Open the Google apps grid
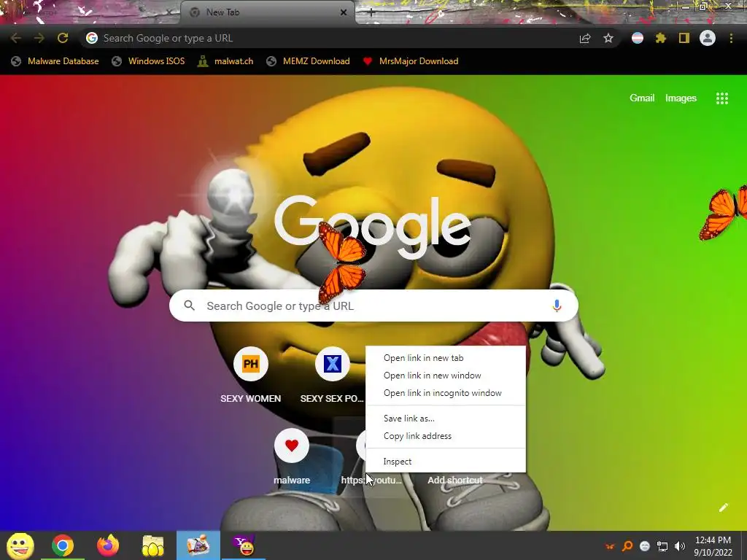 click(x=721, y=98)
